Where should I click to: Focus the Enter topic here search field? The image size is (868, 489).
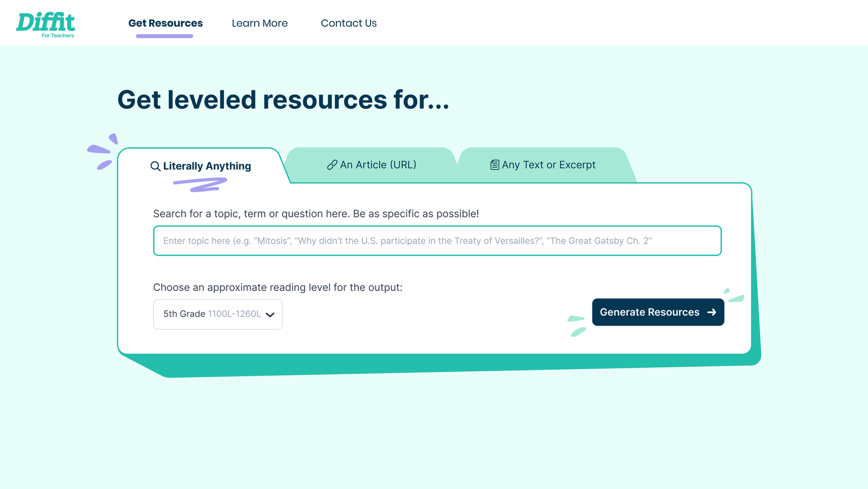coord(437,241)
